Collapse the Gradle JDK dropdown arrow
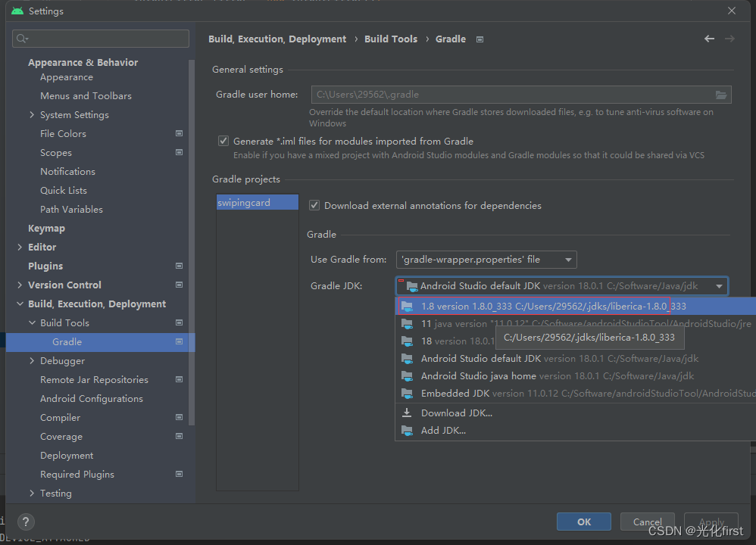This screenshot has height=545, width=756. [719, 286]
